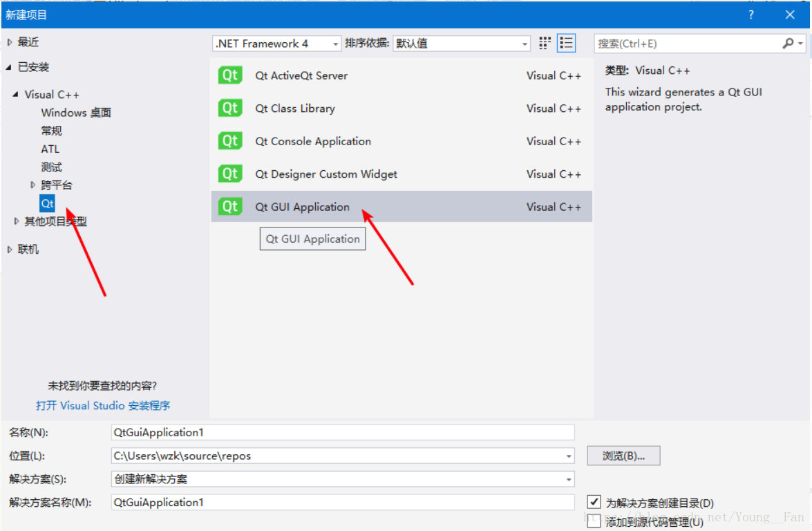Screen dimensions: 812x531
Task: Collapse the Visual C++ tree node
Action: (15, 94)
